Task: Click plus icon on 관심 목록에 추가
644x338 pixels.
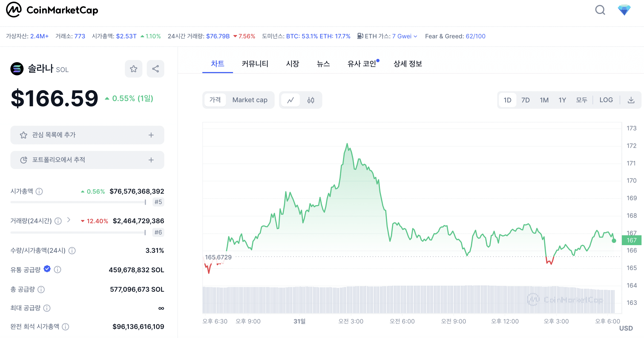Action: tap(151, 135)
